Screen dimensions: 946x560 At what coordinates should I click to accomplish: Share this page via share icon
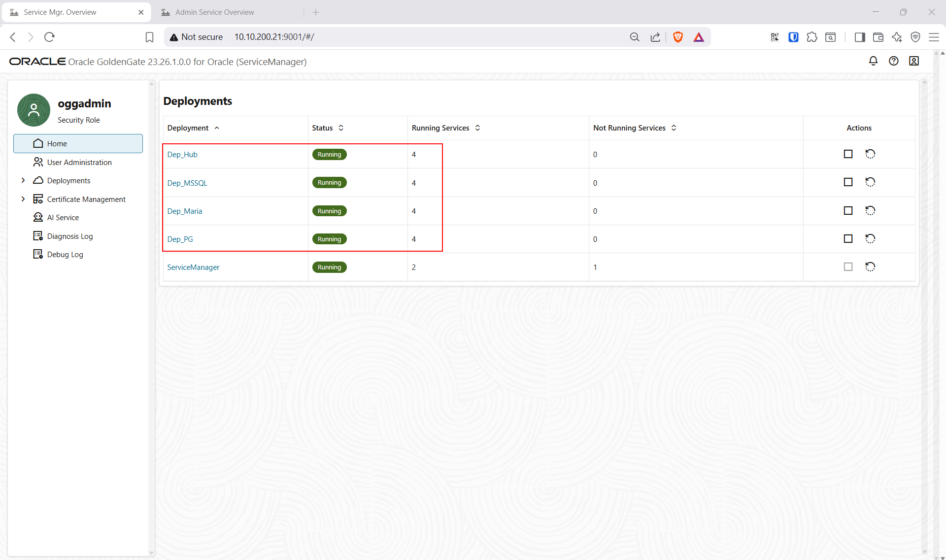(x=655, y=37)
